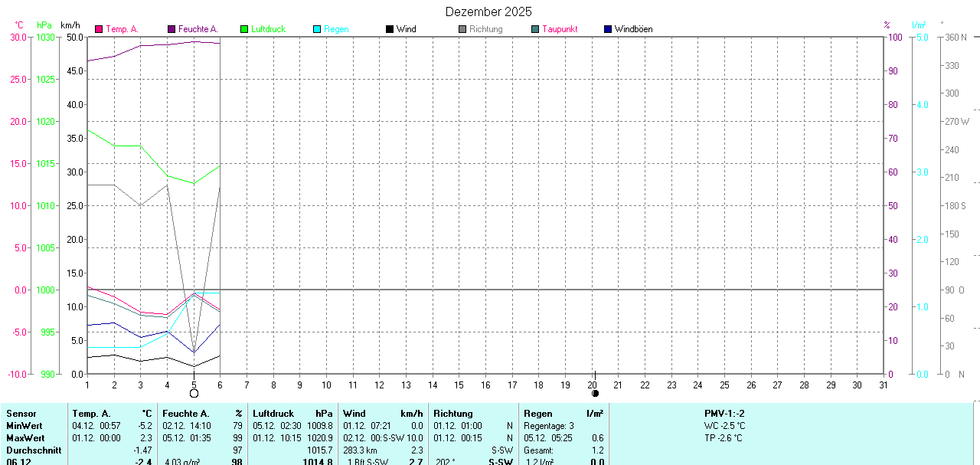Click the pink Temp. A. legend square

pos(99,29)
